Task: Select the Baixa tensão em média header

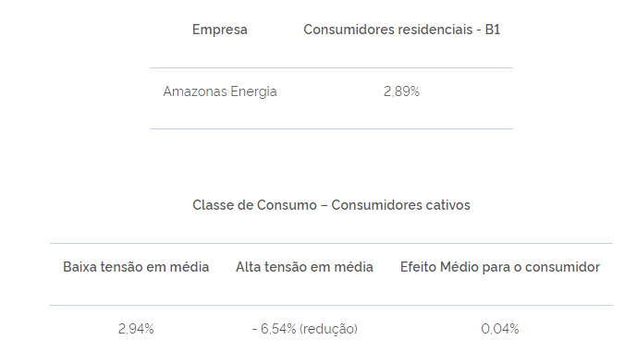Action: 136,267
